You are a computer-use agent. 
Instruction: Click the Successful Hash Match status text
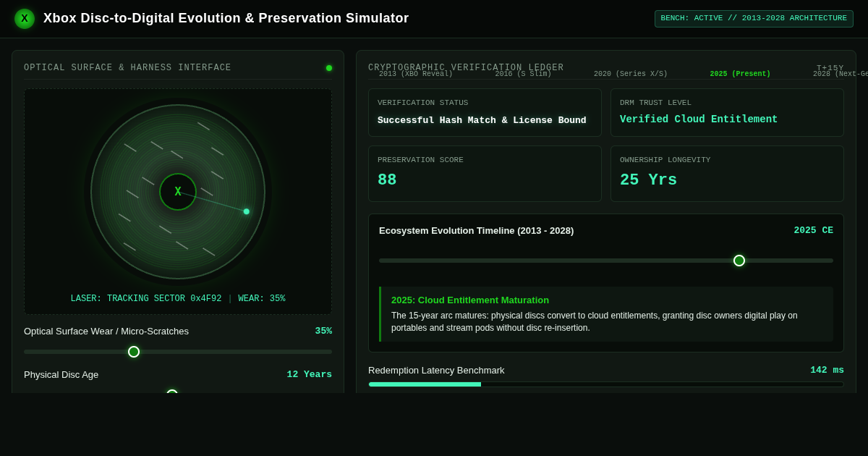[x=482, y=120]
